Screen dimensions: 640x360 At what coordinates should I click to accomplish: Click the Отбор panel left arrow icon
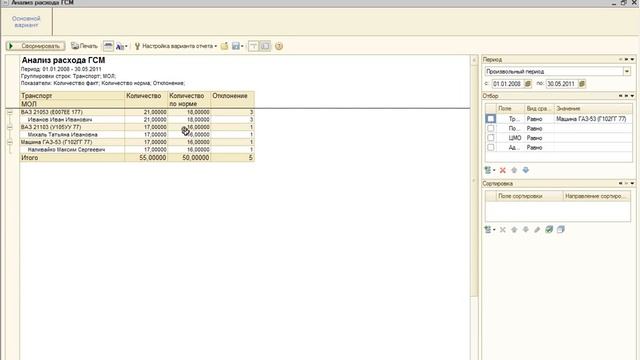pyautogui.click(x=620, y=96)
